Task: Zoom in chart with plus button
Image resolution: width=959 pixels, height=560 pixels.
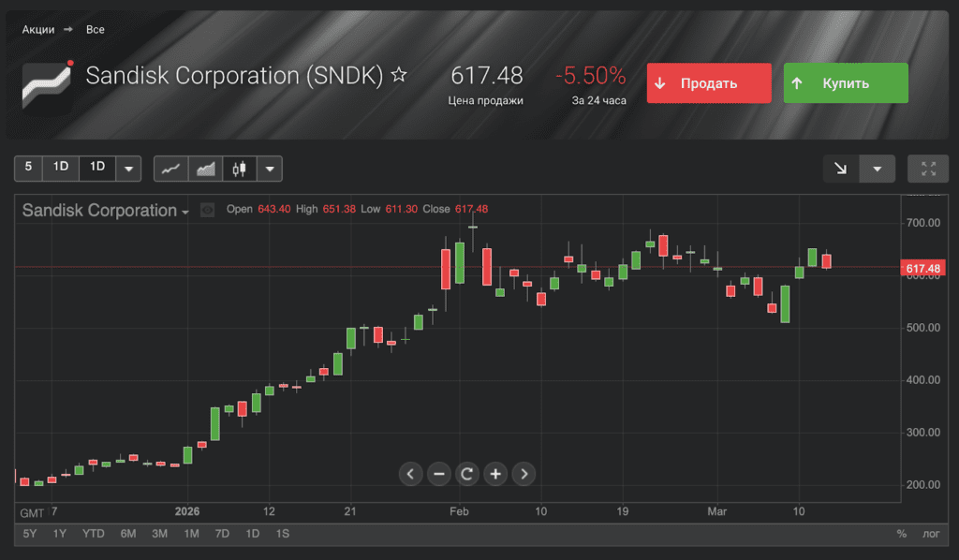Action: tap(495, 474)
